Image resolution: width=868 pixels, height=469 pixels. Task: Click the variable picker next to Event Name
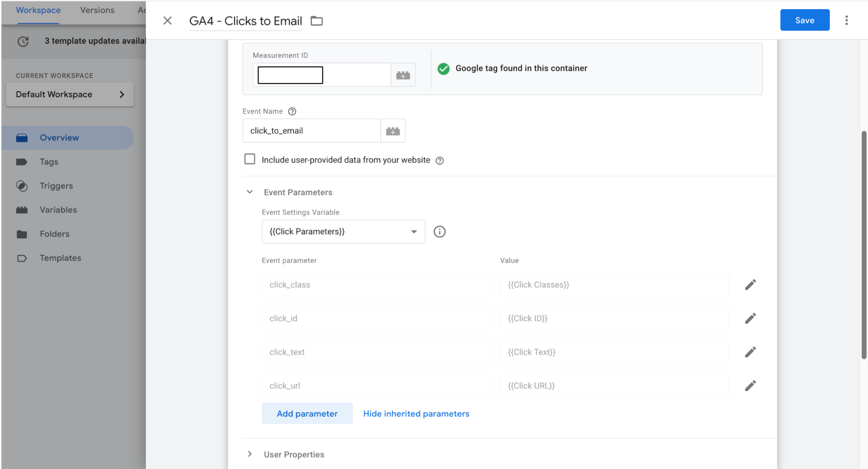click(x=393, y=131)
